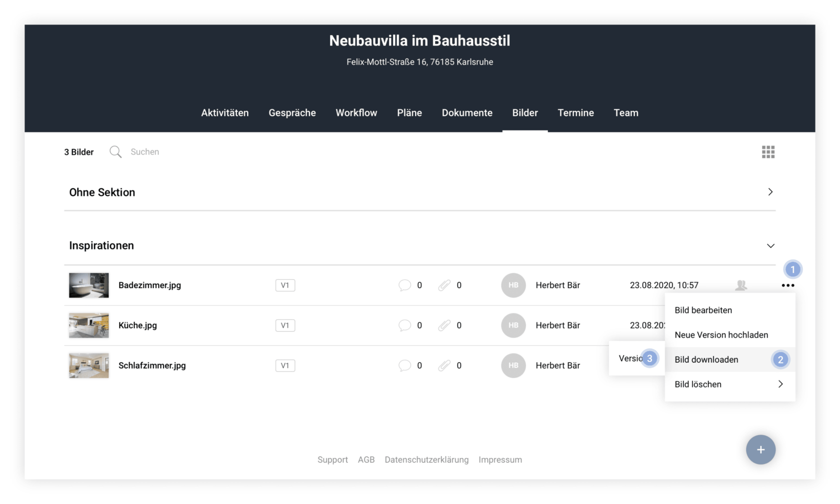Switch to the Dokumente tab

(x=467, y=113)
